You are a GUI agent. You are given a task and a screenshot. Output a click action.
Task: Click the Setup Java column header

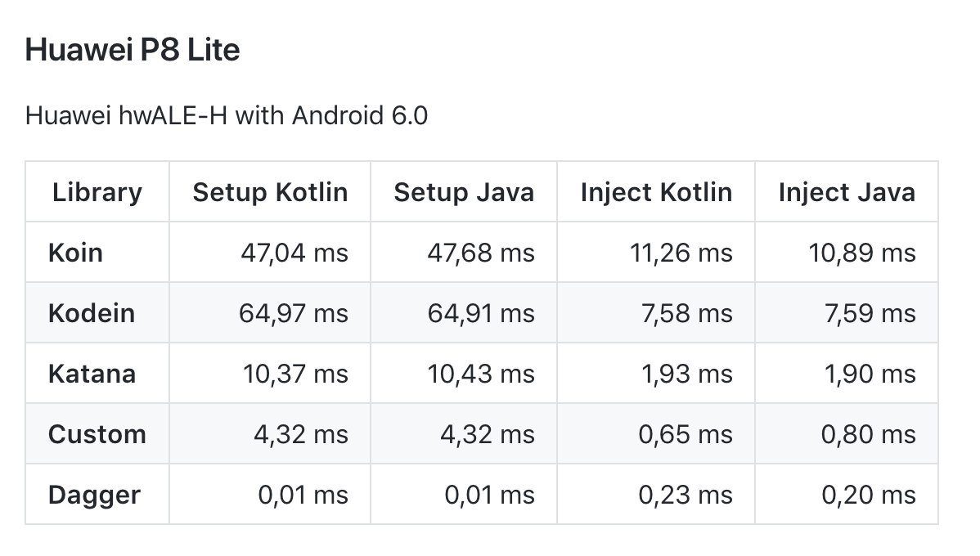click(x=464, y=192)
